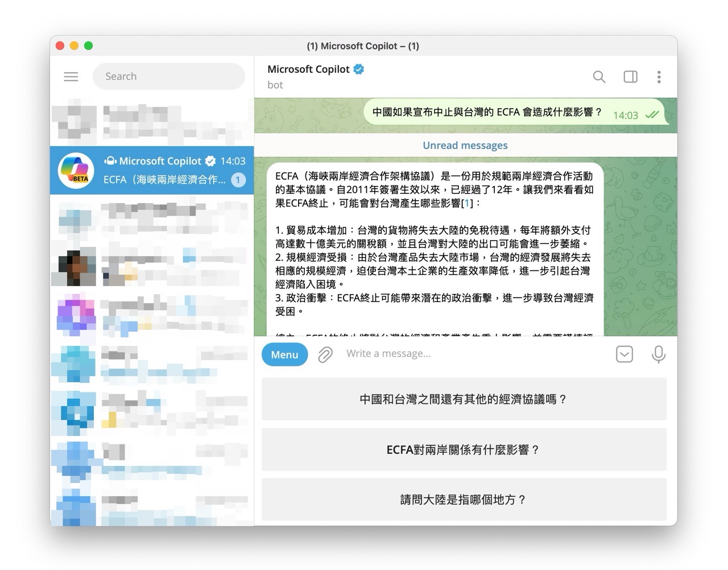Open the Microsoft Copilot chat row

(152, 170)
